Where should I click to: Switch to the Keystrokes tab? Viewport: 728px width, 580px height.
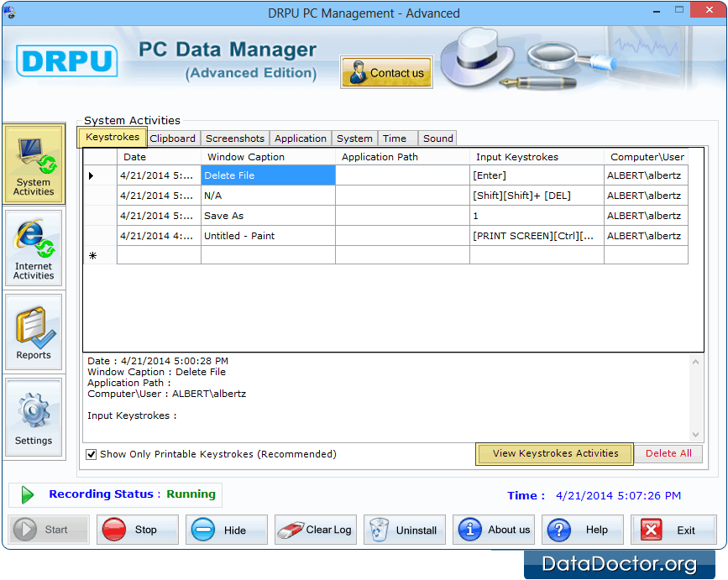coord(113,137)
